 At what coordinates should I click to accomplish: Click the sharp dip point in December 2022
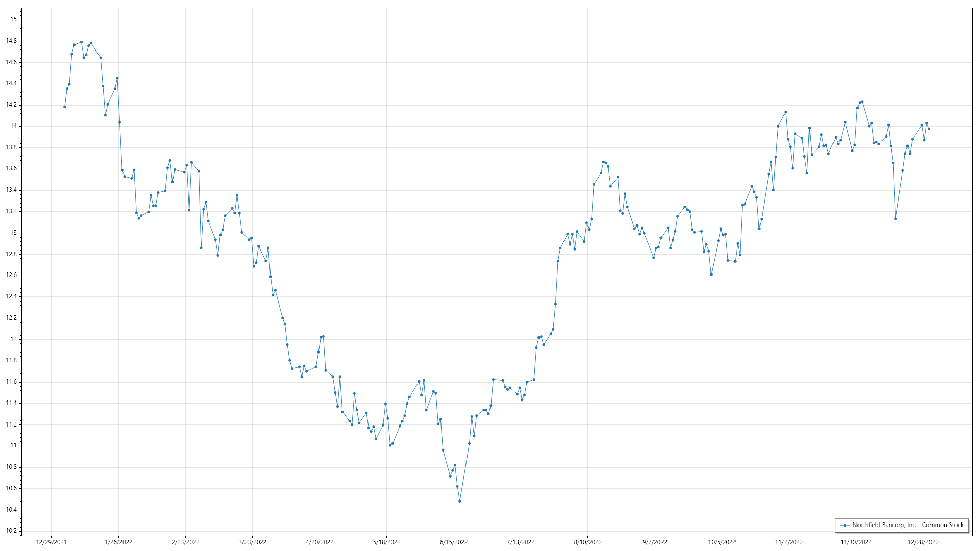pyautogui.click(x=895, y=219)
